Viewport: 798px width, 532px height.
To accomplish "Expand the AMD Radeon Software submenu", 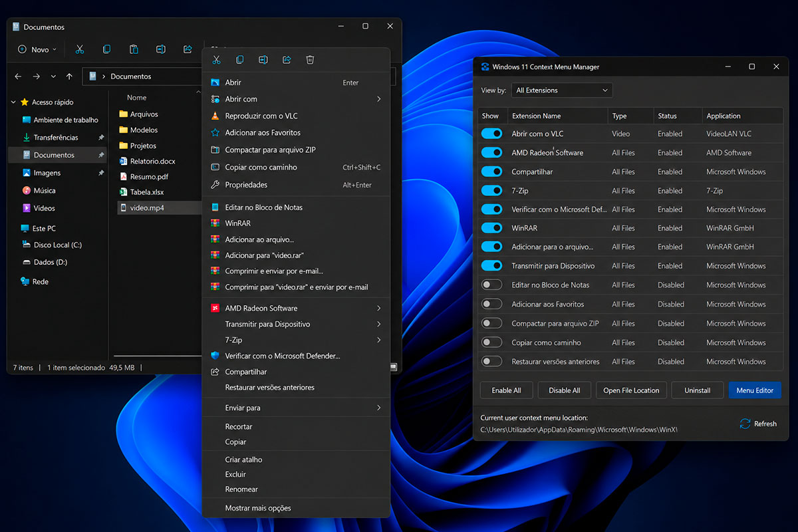I will 379,308.
